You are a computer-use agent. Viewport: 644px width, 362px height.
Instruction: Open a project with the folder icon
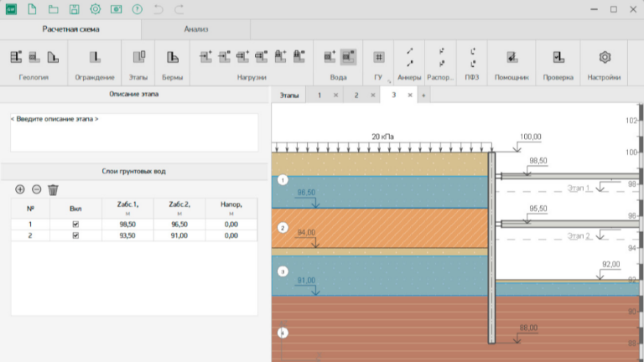(53, 9)
